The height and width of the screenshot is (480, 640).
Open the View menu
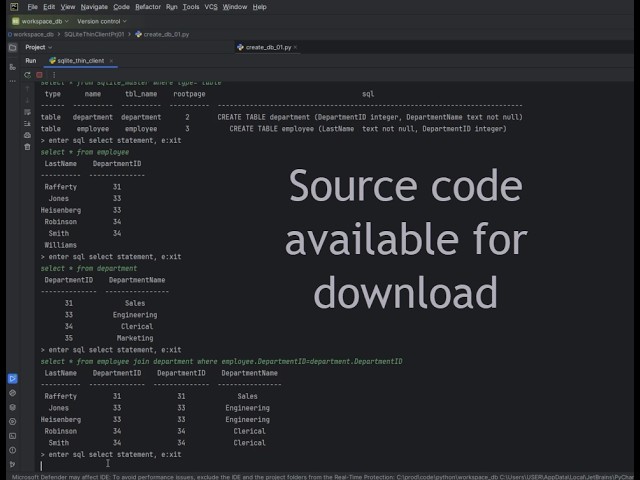[x=68, y=7]
